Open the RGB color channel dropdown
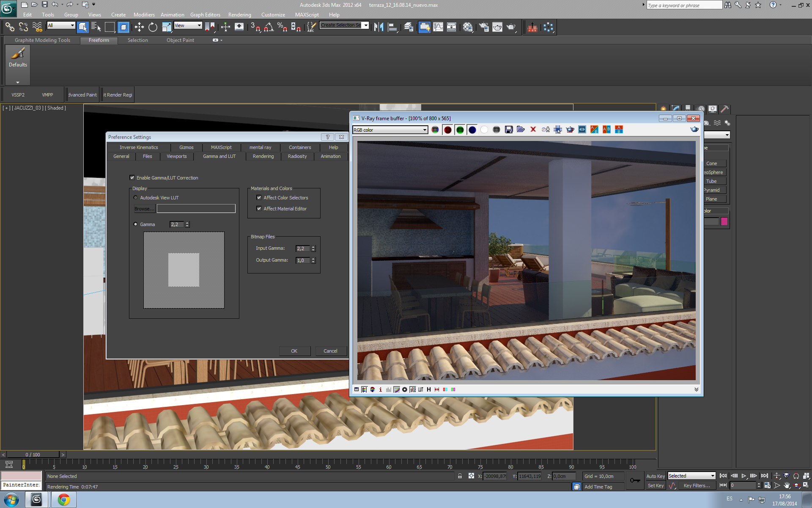 pos(425,130)
